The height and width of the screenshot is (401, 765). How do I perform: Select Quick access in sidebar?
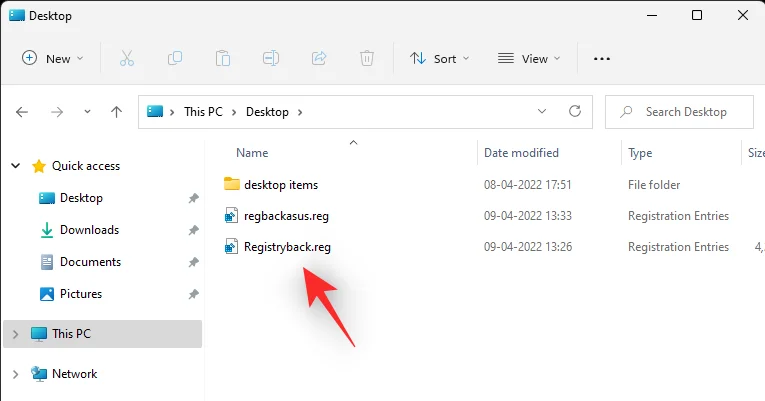click(x=86, y=166)
